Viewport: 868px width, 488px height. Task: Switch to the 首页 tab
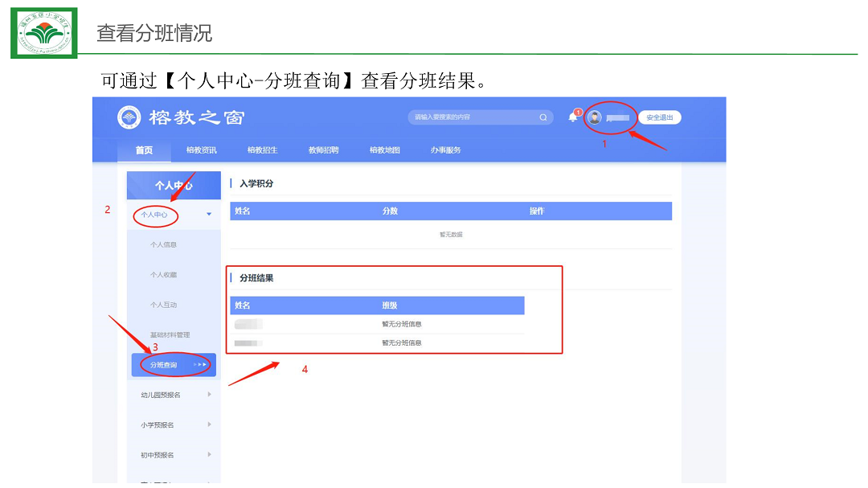[144, 150]
